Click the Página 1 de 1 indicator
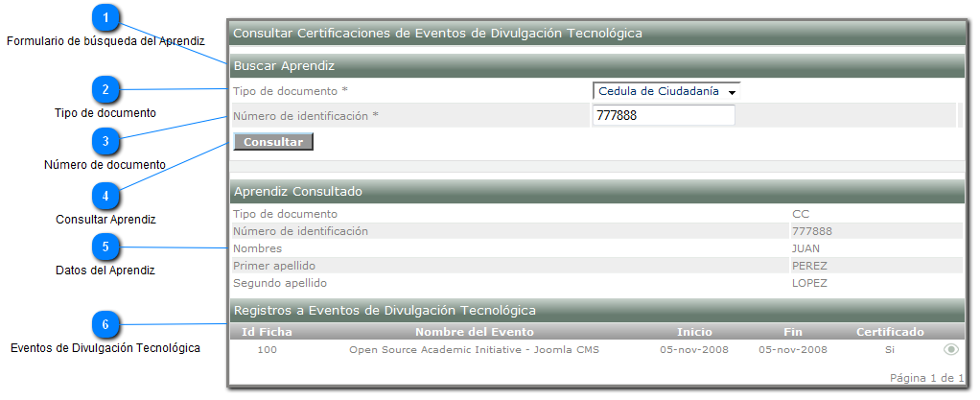 point(926,378)
